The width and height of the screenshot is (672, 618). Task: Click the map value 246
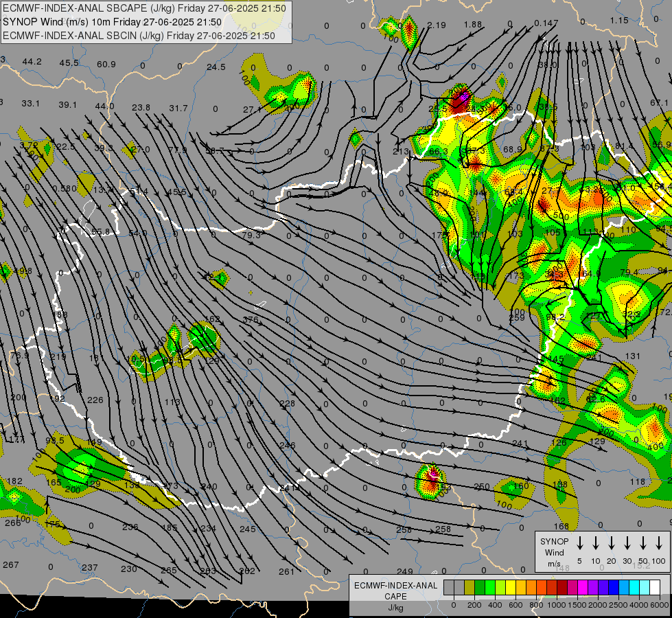click(x=287, y=445)
